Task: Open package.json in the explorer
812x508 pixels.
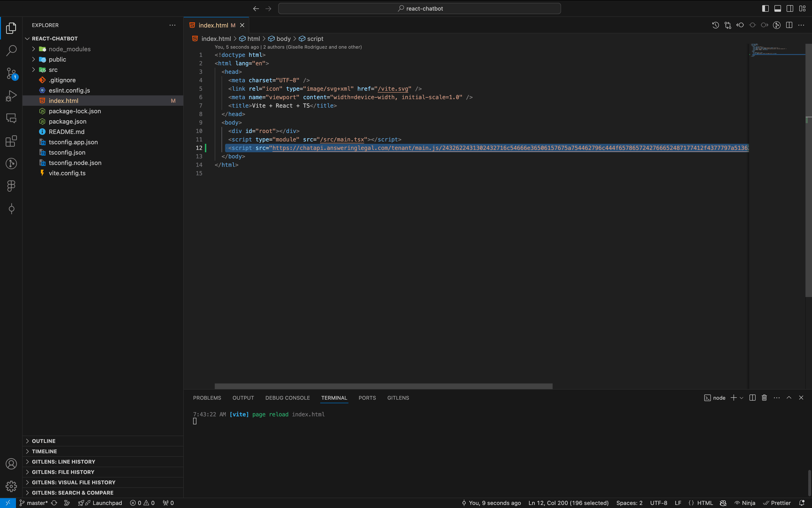Action: click(x=67, y=121)
